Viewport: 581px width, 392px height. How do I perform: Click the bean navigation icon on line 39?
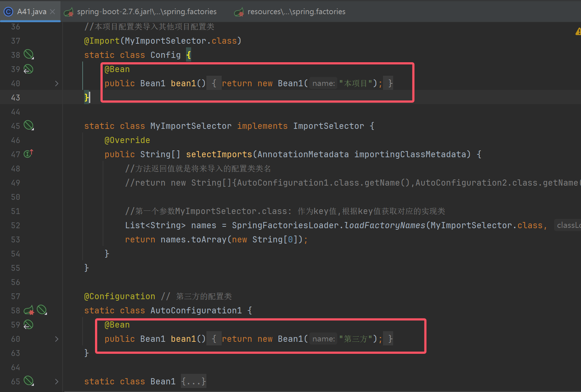coord(28,69)
